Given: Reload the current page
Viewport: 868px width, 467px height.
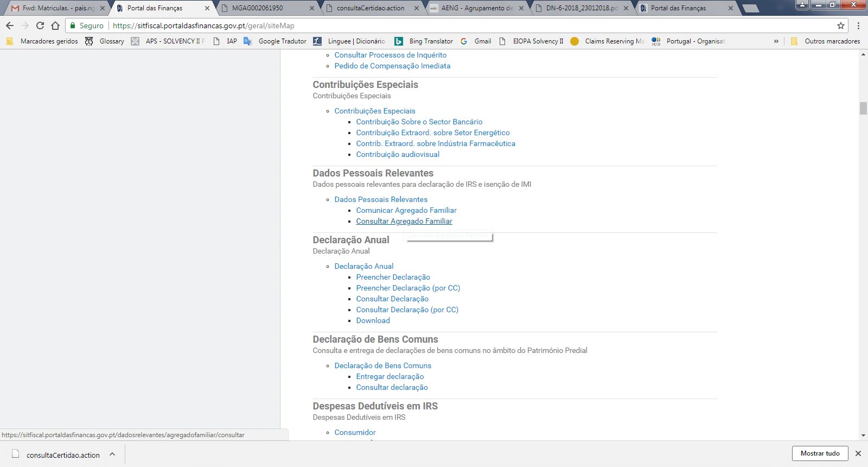Looking at the screenshot, I should (x=40, y=26).
